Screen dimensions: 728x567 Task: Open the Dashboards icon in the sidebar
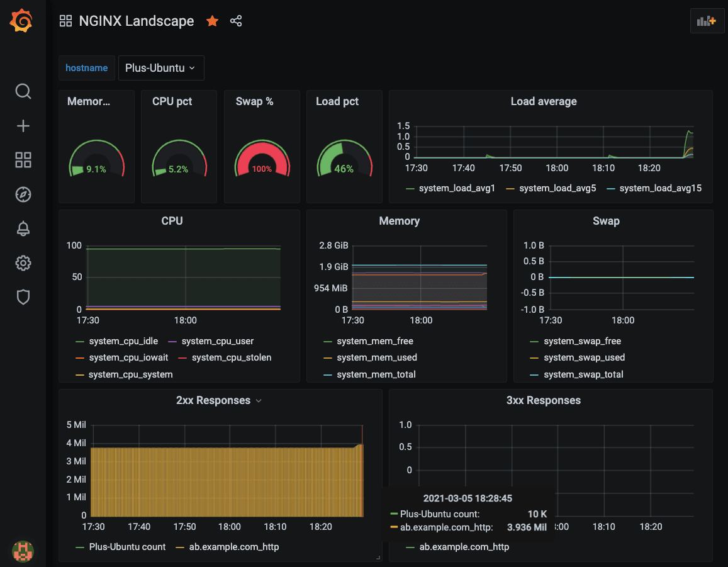pos(23,160)
